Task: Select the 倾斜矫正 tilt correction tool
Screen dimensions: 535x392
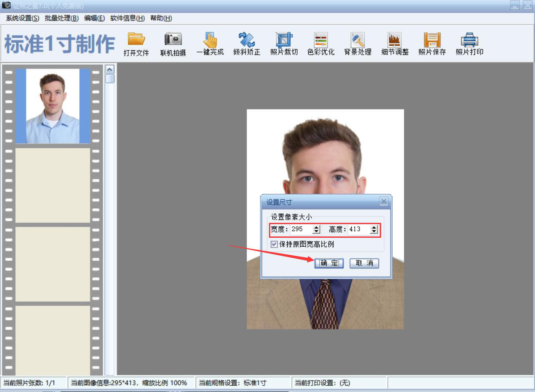Action: point(247,44)
